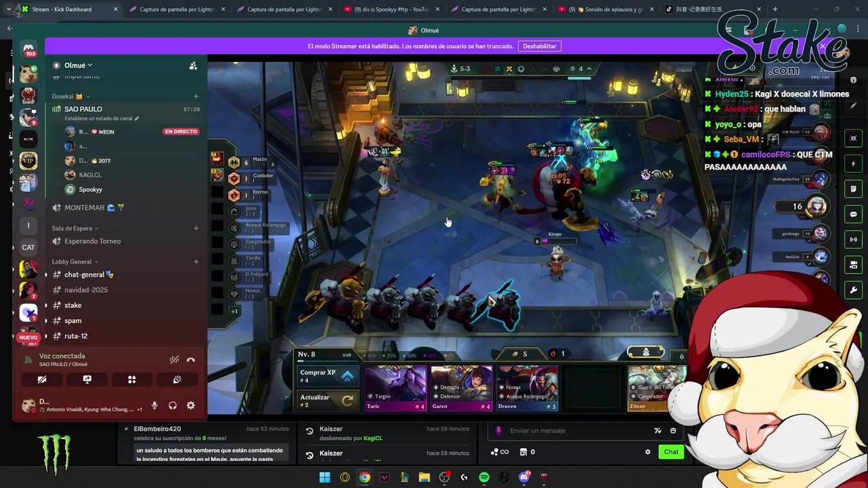Join the Esperando Torneo voice channel
The height and width of the screenshot is (488, 868).
[92, 241]
